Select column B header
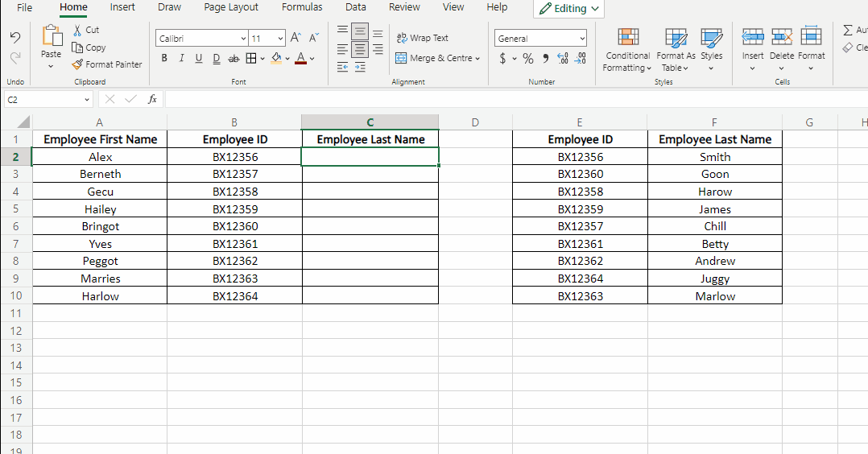The width and height of the screenshot is (868, 454). (x=234, y=122)
